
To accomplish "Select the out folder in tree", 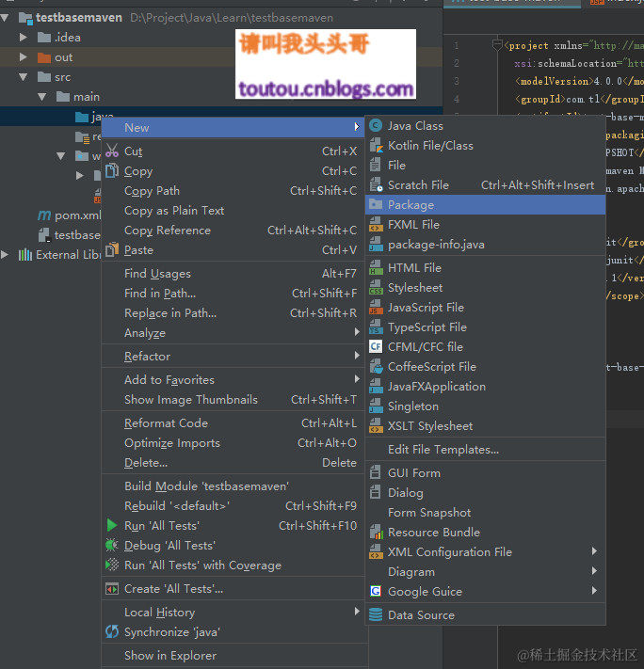I will (x=63, y=57).
